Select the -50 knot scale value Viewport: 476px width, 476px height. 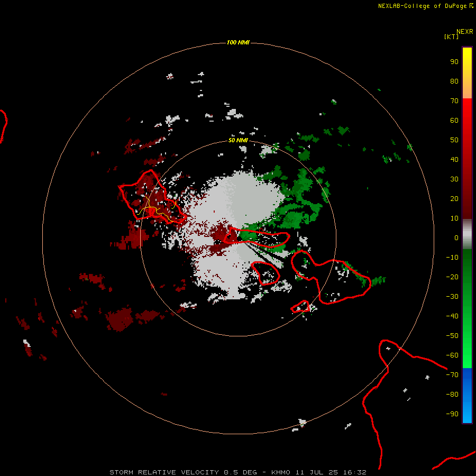coord(452,336)
